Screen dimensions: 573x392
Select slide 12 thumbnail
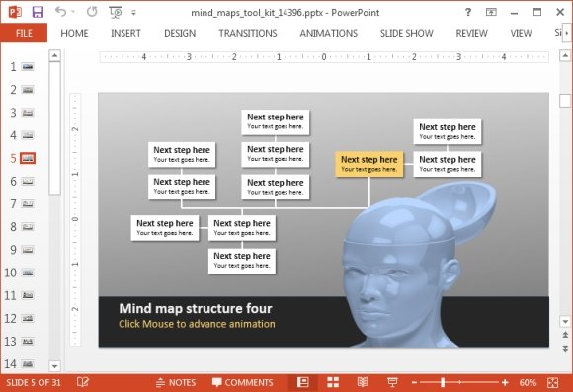(x=28, y=318)
